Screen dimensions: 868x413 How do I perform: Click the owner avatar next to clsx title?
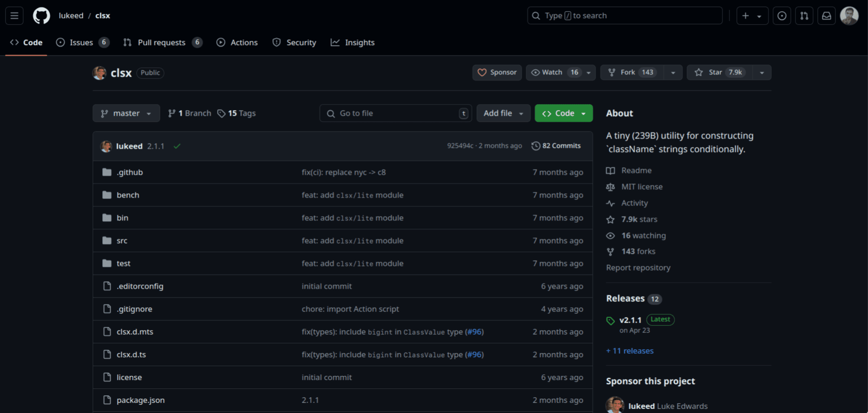[x=99, y=73]
